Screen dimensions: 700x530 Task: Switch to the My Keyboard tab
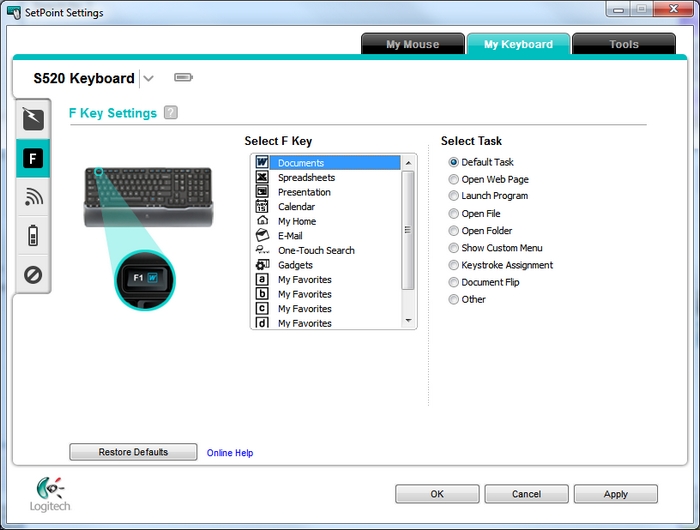[x=518, y=44]
